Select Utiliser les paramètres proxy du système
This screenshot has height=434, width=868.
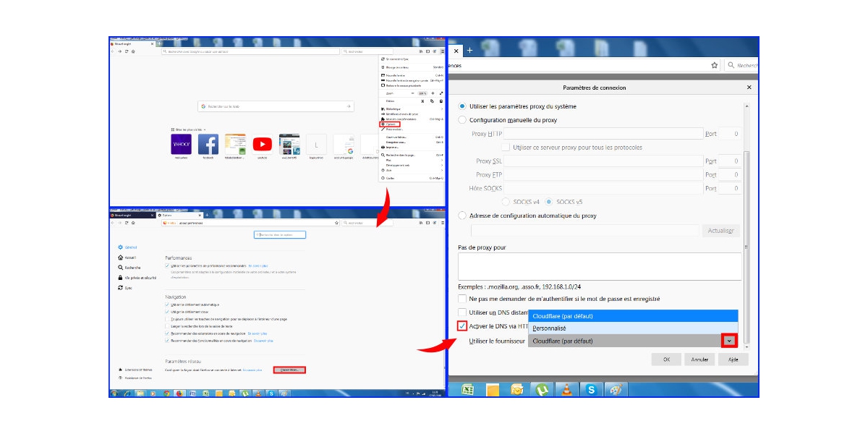pos(463,106)
